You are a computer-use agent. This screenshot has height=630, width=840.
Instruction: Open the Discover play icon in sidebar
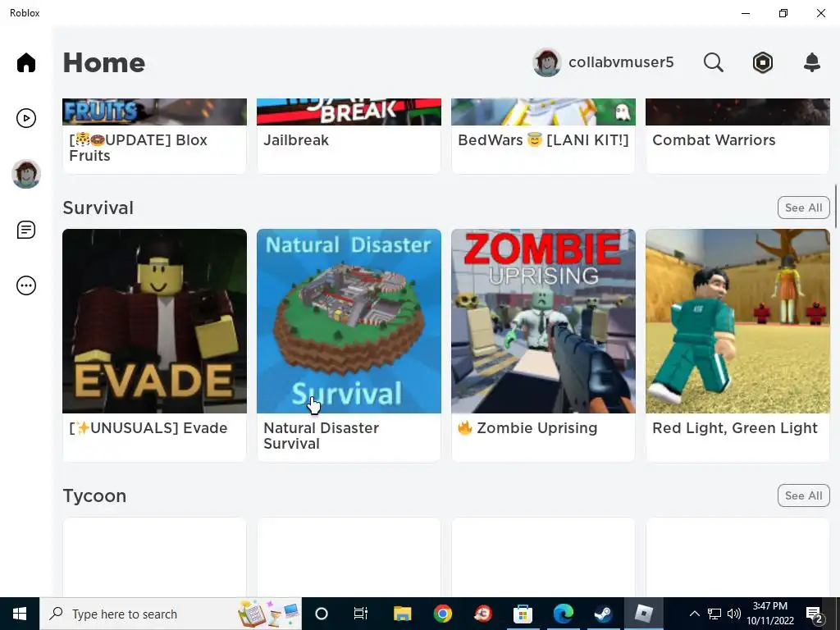point(25,118)
